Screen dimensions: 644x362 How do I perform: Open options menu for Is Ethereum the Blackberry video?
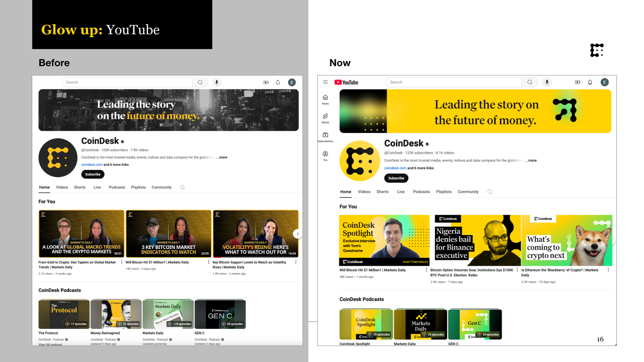[608, 270]
